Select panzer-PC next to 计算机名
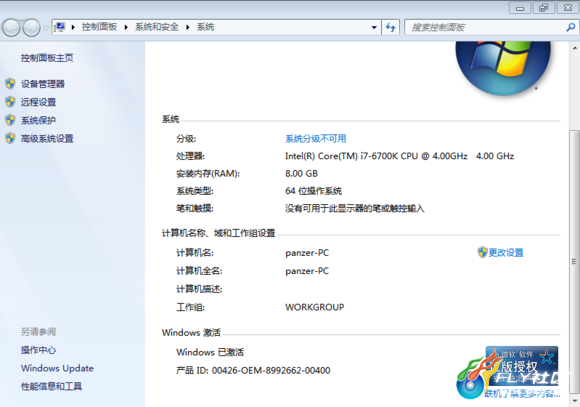580x407 pixels. (x=307, y=253)
